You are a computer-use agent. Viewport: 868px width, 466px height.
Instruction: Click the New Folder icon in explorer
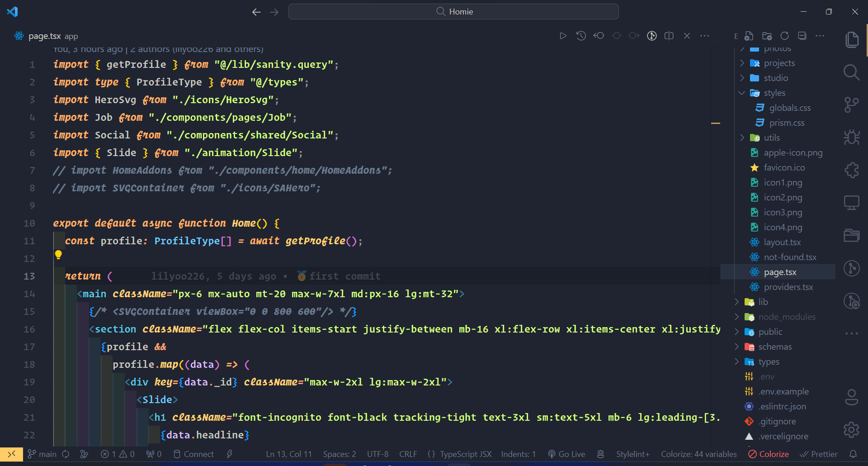click(x=767, y=36)
